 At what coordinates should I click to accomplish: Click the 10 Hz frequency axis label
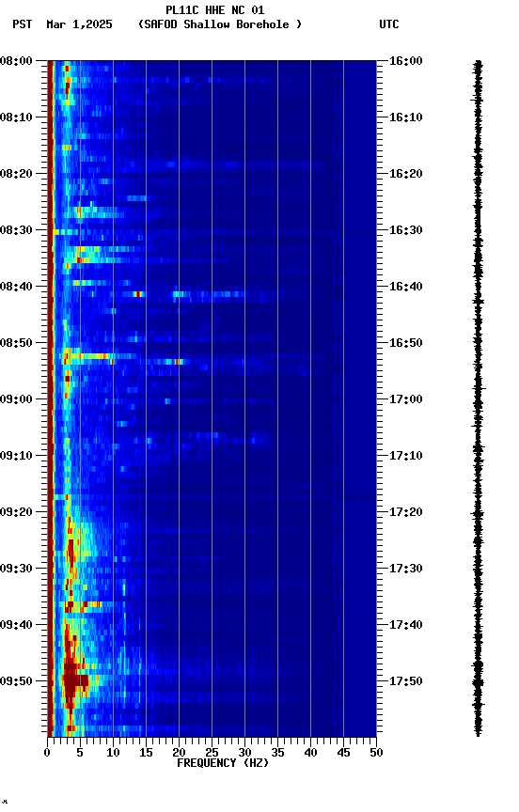coord(113,753)
